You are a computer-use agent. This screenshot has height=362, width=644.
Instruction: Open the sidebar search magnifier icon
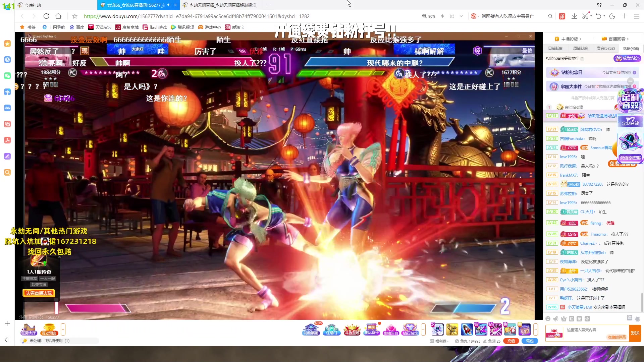[x=7, y=172]
